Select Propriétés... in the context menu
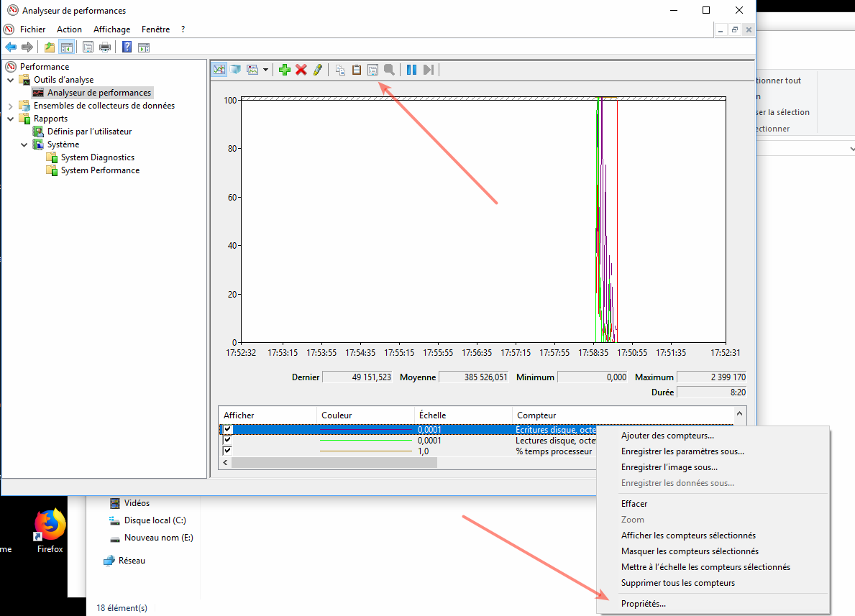The height and width of the screenshot is (616, 855). point(644,604)
